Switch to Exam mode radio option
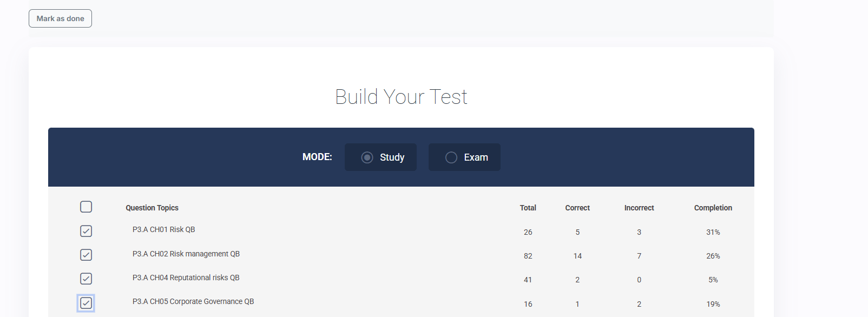The width and height of the screenshot is (868, 317). 451,157
